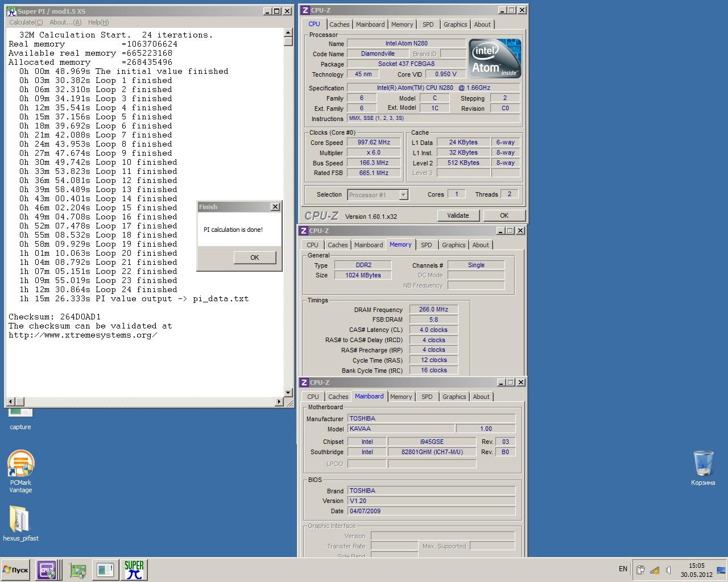Click Multiplier x 6.0 value

[x=374, y=152]
